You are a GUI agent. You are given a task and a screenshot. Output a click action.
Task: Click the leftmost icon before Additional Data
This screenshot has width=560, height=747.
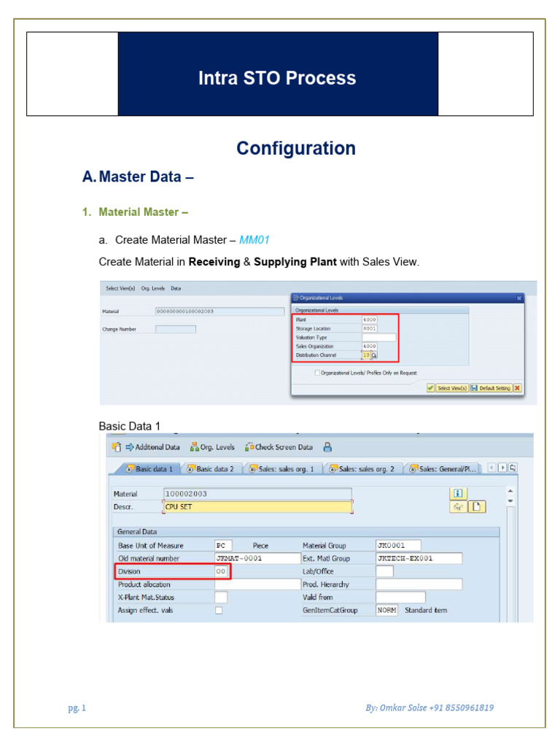(x=116, y=447)
